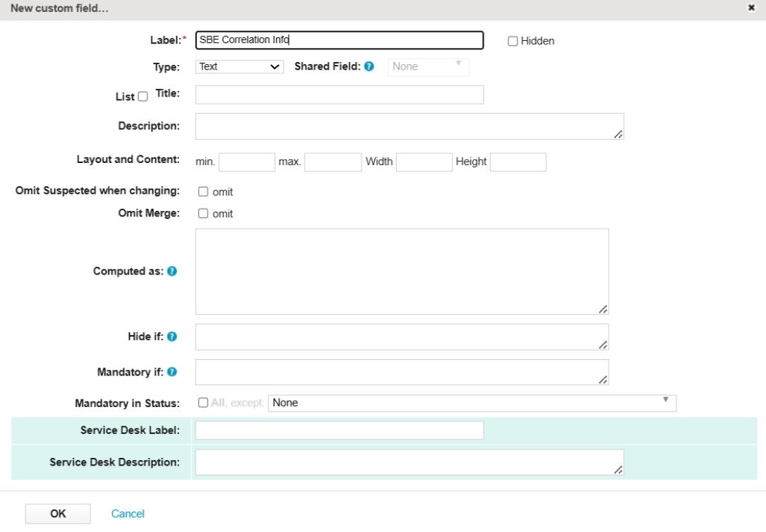
Task: Click the help icon next to Shared Field
Action: pyautogui.click(x=369, y=67)
